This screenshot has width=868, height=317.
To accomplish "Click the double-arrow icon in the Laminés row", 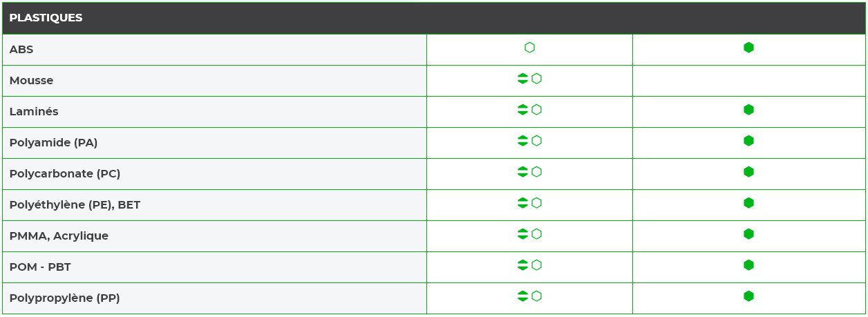I will [522, 110].
